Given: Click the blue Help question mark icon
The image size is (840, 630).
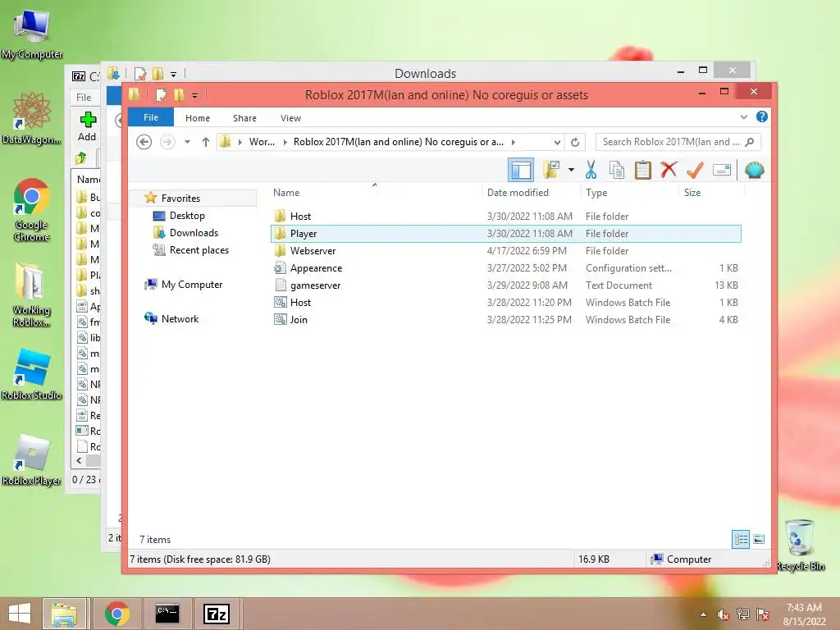Looking at the screenshot, I should [x=761, y=116].
